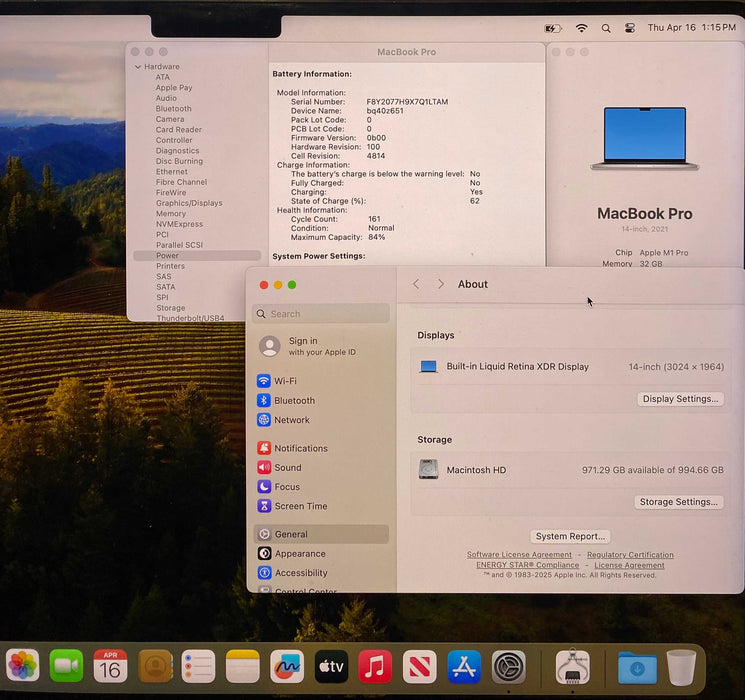Select Storage in System Information sidebar
The width and height of the screenshot is (745, 700).
click(171, 308)
